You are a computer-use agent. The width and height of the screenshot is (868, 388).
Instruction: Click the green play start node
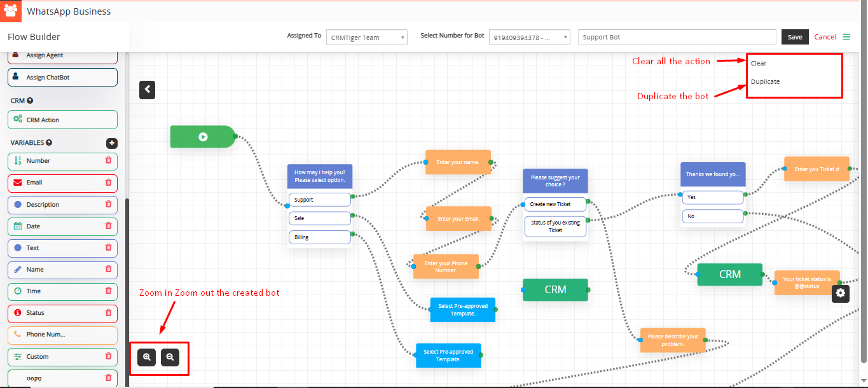tap(203, 137)
